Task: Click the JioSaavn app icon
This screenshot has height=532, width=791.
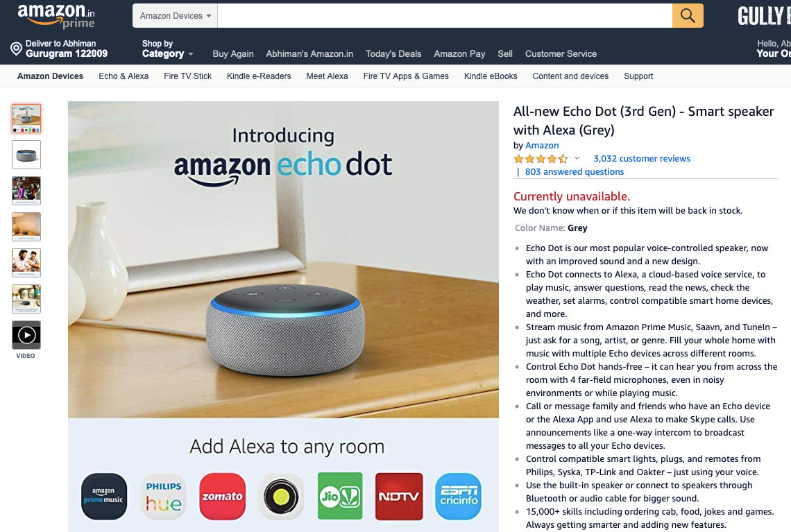Action: [x=340, y=496]
